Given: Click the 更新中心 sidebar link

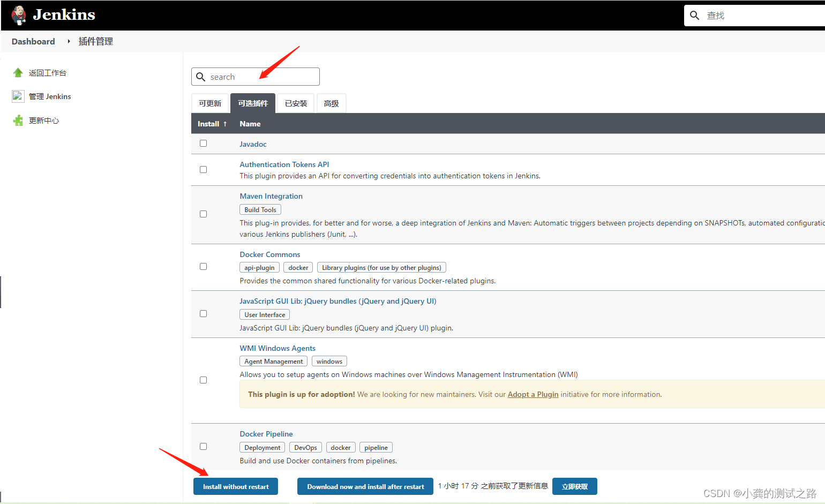Looking at the screenshot, I should tap(44, 121).
